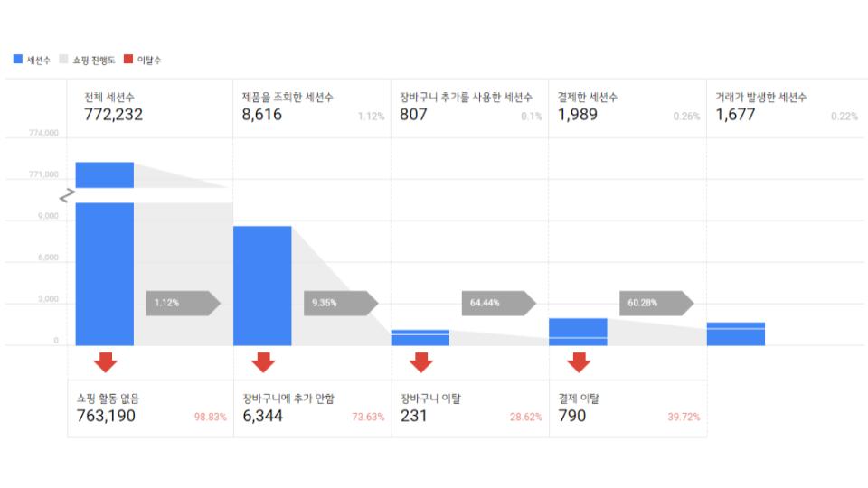This screenshot has width=868, height=488.
Task: Click red arrow above 결제 이탈
Action: pos(579,362)
